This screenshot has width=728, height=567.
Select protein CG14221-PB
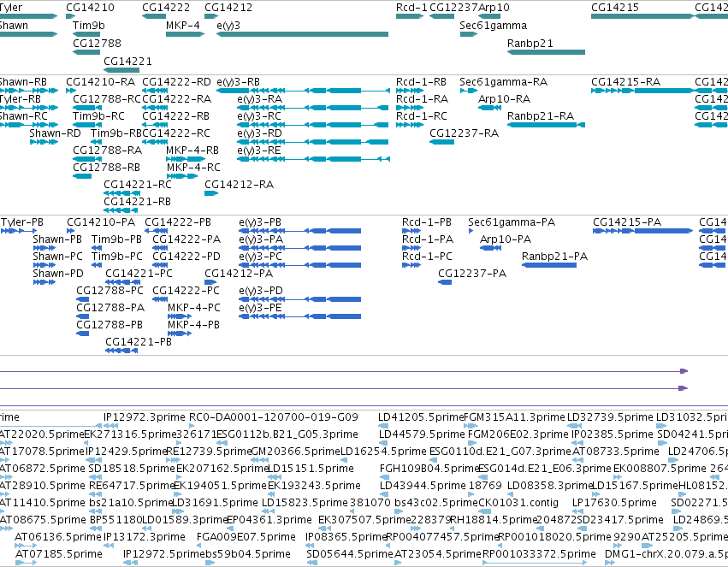121,351
